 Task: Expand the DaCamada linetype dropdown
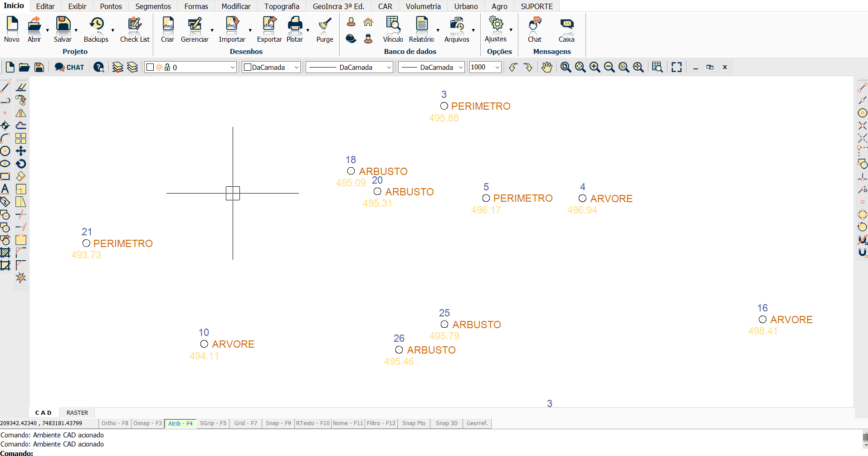(389, 68)
